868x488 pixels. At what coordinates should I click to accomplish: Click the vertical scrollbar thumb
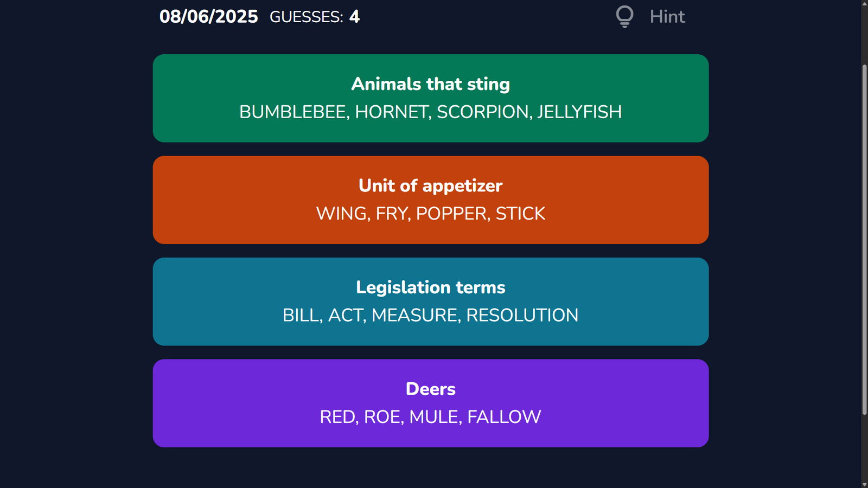click(x=865, y=240)
